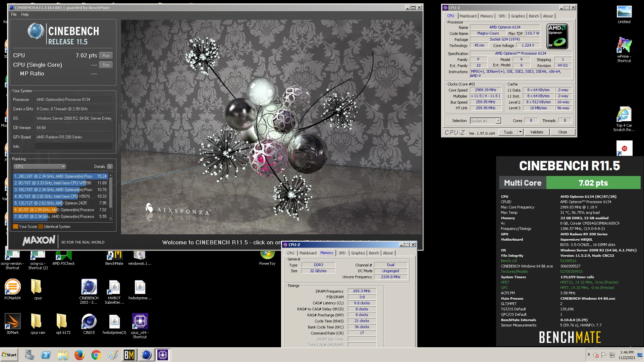This screenshot has height=362, width=644.
Task: Show hidden tray icons arrow
Action: tap(589, 354)
